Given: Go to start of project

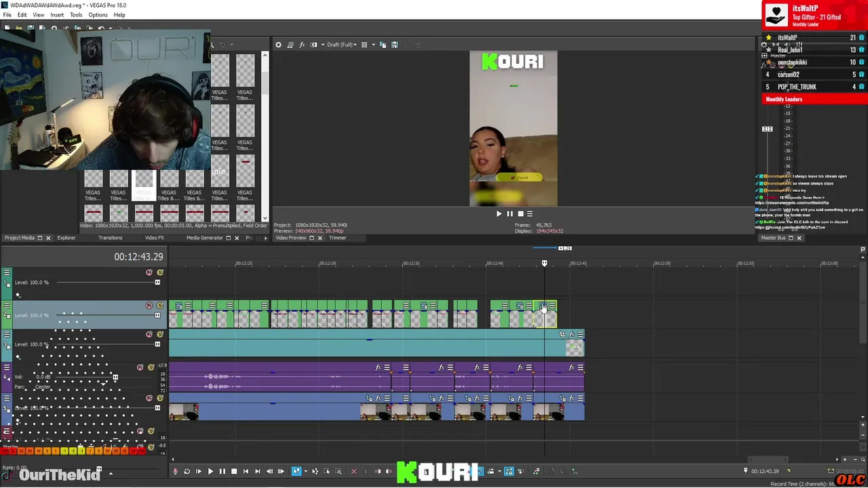Looking at the screenshot, I should click(x=245, y=471).
